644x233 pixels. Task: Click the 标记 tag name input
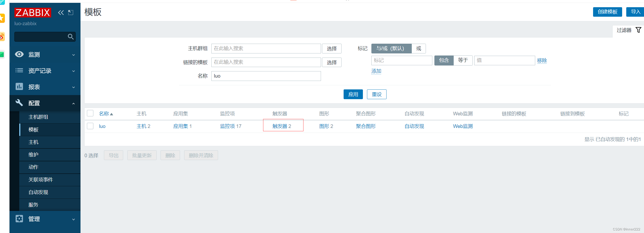click(402, 60)
